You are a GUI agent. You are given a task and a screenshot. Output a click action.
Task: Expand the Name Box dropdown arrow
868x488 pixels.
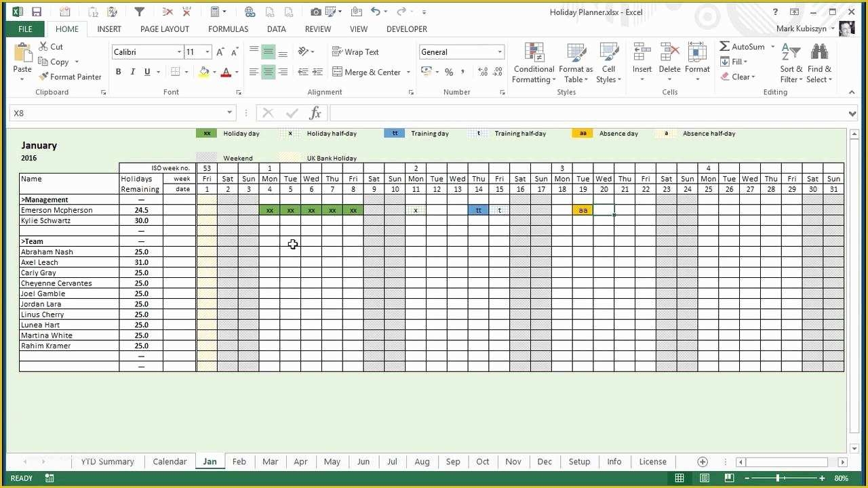click(x=229, y=113)
